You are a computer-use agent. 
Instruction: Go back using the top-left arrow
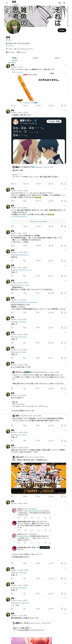coord(7,3)
